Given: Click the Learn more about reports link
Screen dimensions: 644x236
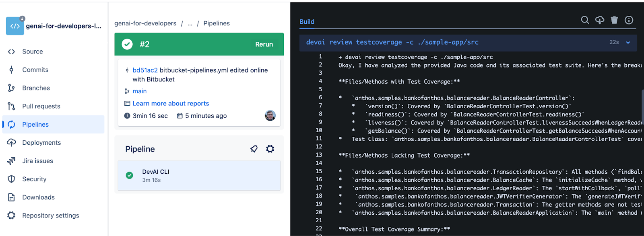Looking at the screenshot, I should pyautogui.click(x=171, y=103).
